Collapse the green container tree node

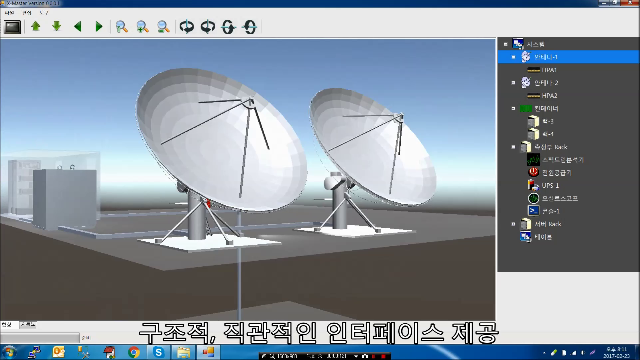[513, 109]
